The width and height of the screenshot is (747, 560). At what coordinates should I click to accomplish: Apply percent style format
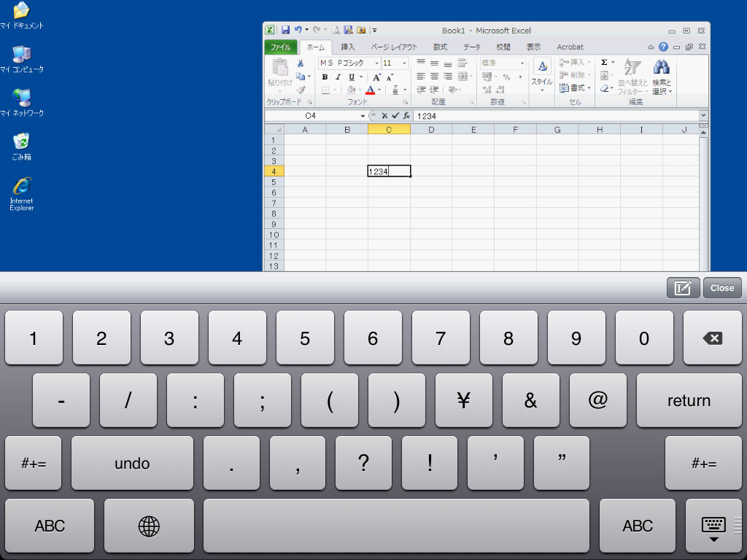click(507, 77)
